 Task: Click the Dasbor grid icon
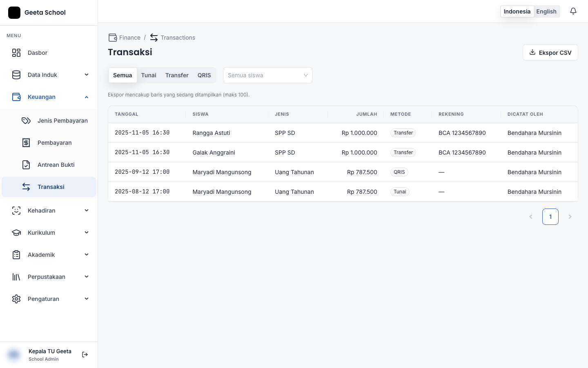click(x=16, y=53)
